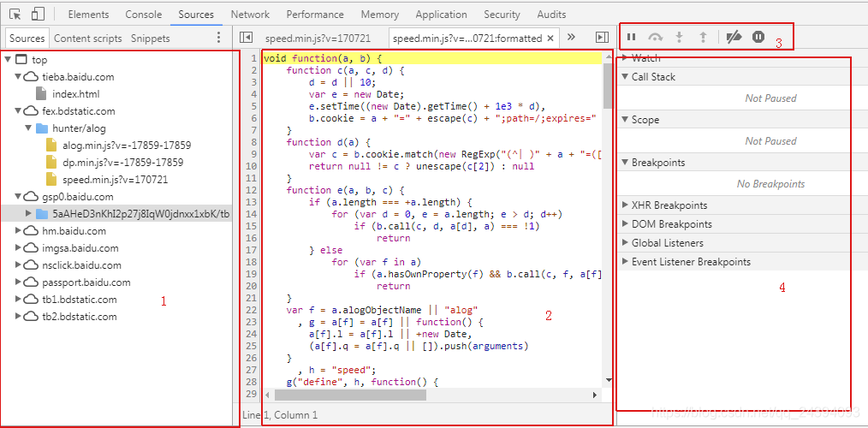Open the navigator three-dot menu
This screenshot has height=428, width=868.
coord(218,38)
